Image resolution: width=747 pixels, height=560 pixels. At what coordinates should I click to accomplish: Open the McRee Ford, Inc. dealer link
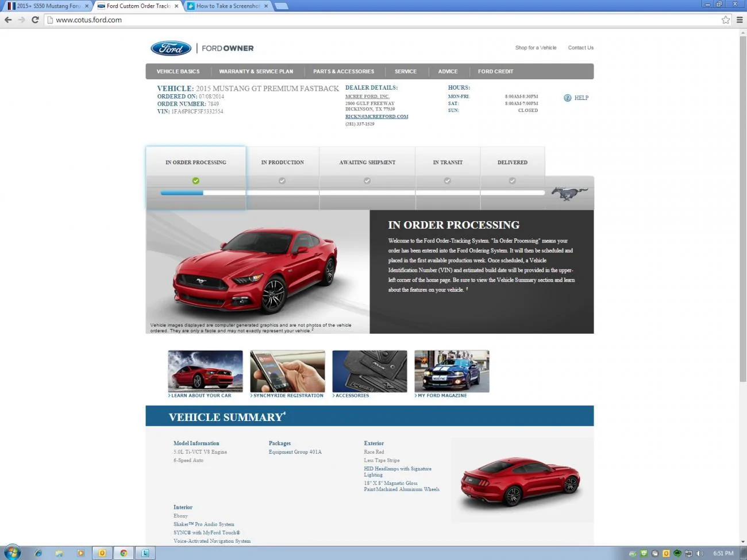367,96
